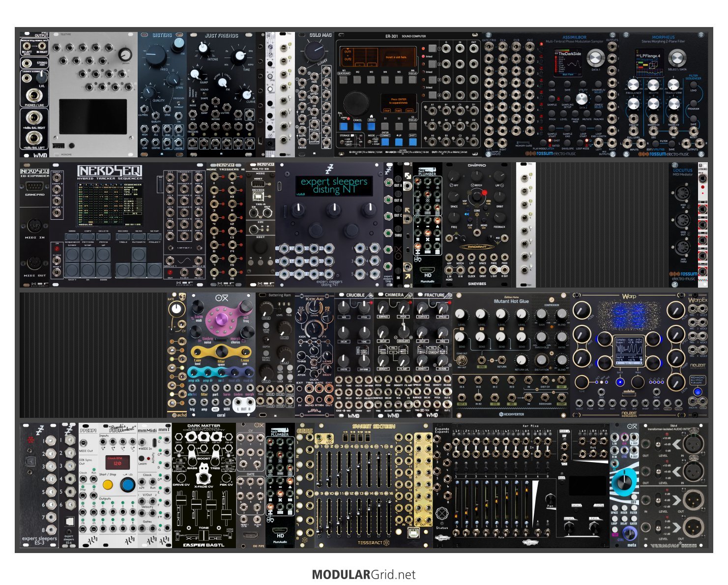Turn the large cyan knob on OXI meta

pos(625,482)
